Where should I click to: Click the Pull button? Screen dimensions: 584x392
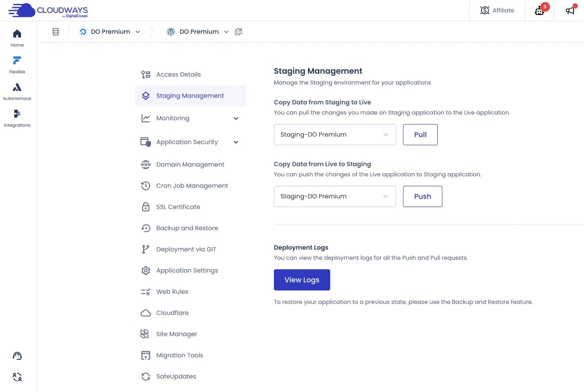(420, 134)
